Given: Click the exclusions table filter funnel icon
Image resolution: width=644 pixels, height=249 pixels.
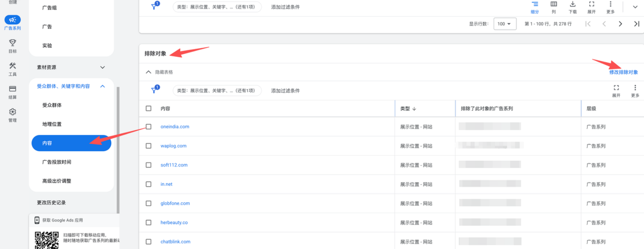Looking at the screenshot, I should click(155, 90).
